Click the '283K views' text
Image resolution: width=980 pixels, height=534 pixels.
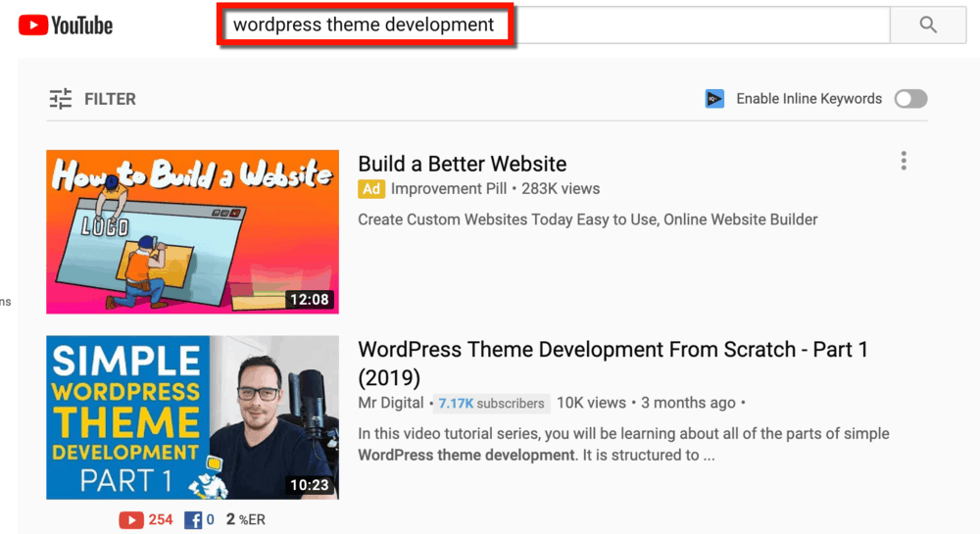(561, 189)
